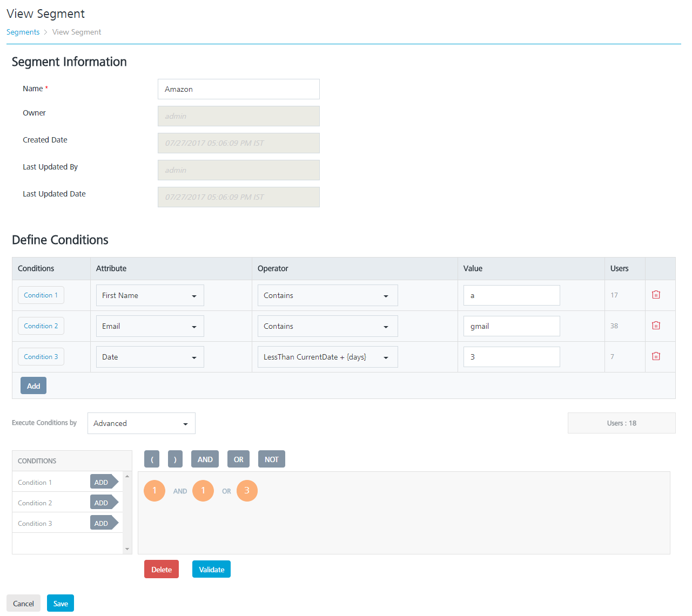Open the operator dropdown for the Date condition

coord(327,356)
